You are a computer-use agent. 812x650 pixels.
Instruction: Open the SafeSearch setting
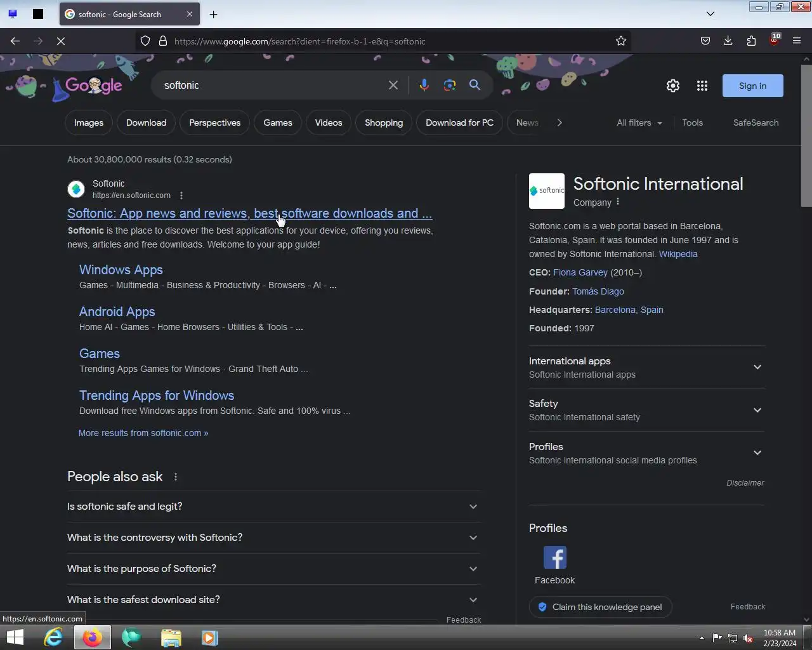point(756,123)
